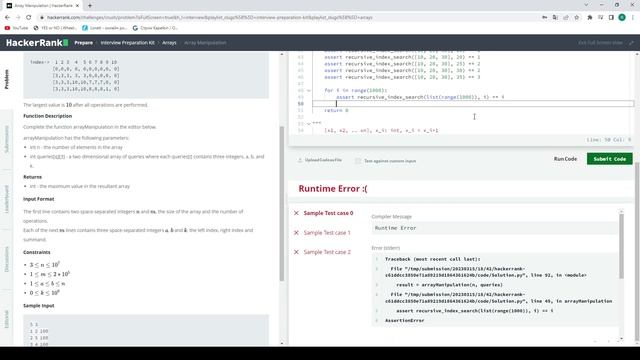Click the Function Description heading
640x360 pixels.
(x=47, y=116)
